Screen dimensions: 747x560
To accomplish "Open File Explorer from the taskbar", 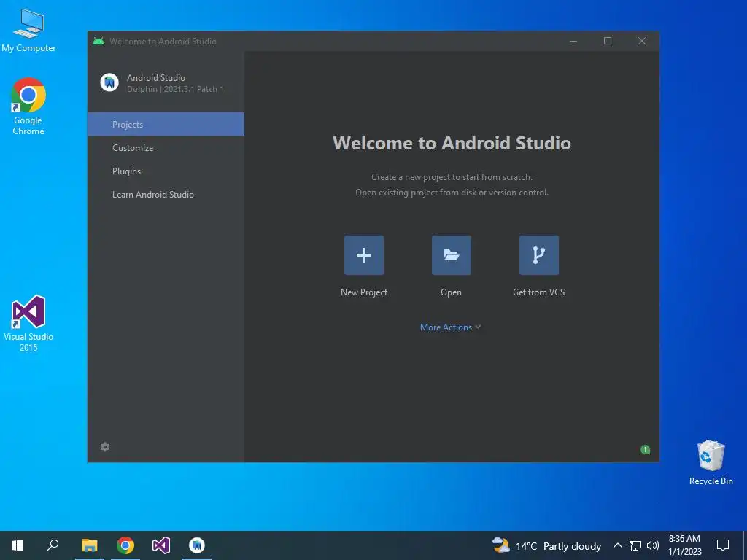I will tap(89, 545).
